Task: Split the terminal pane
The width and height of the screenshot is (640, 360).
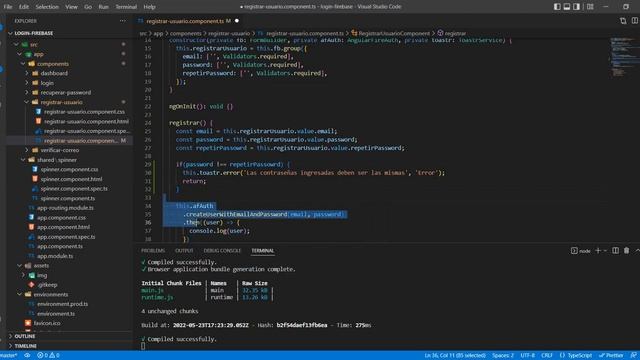Action: pos(615,251)
